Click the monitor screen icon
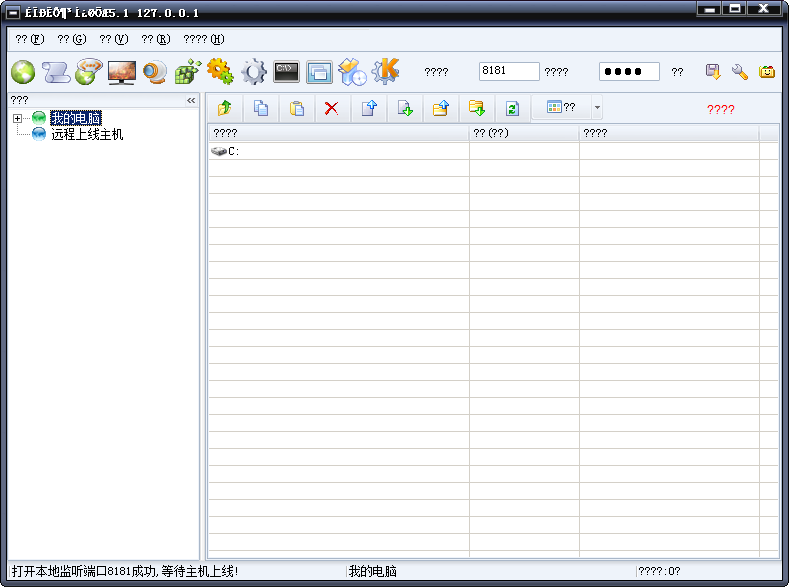The image size is (789, 587). (121, 72)
